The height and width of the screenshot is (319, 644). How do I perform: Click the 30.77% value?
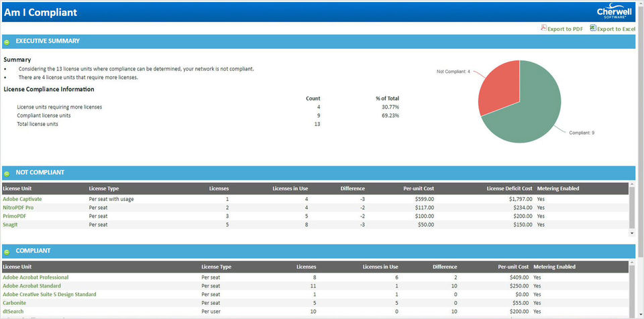click(390, 107)
